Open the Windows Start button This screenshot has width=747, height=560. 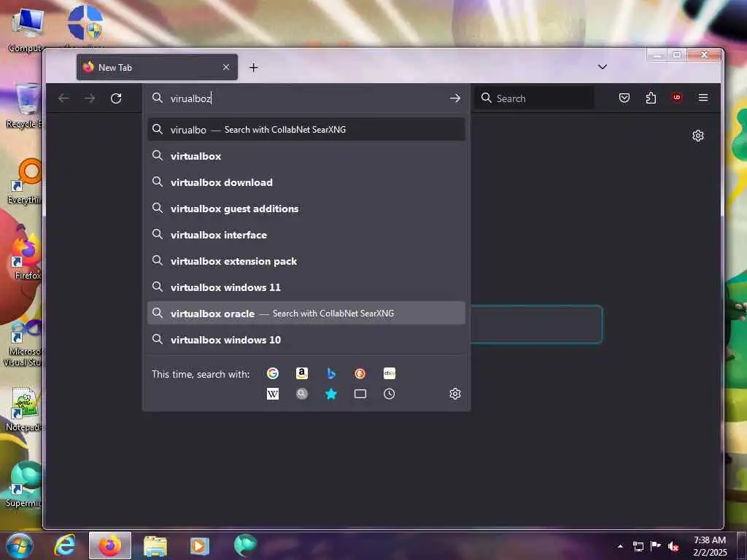pos(20,545)
